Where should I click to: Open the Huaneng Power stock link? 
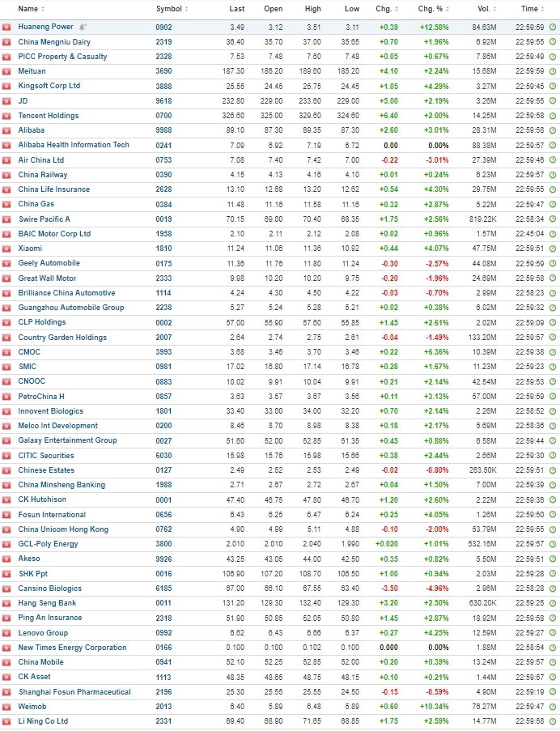click(x=45, y=27)
